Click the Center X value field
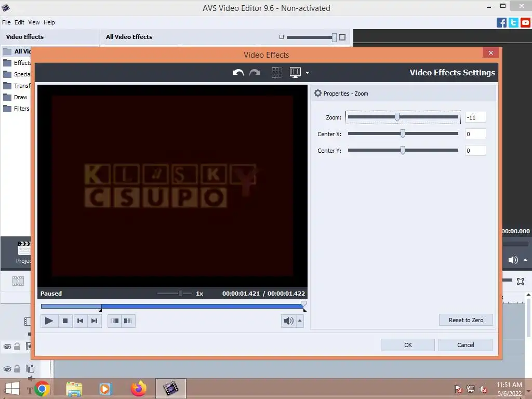Viewport: 532px width, 399px height. (475, 134)
